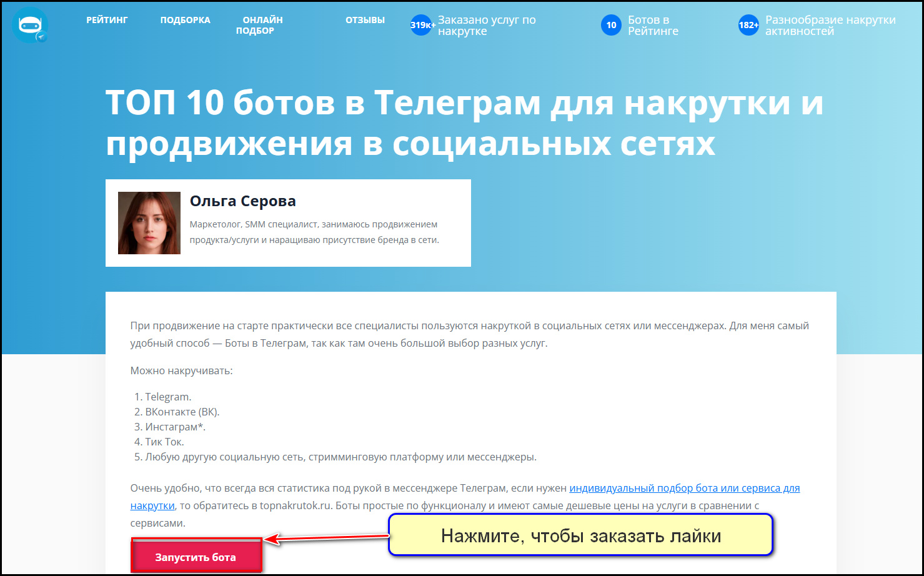
Task: Select the РЕЙТИНГ menu item
Action: (x=107, y=19)
